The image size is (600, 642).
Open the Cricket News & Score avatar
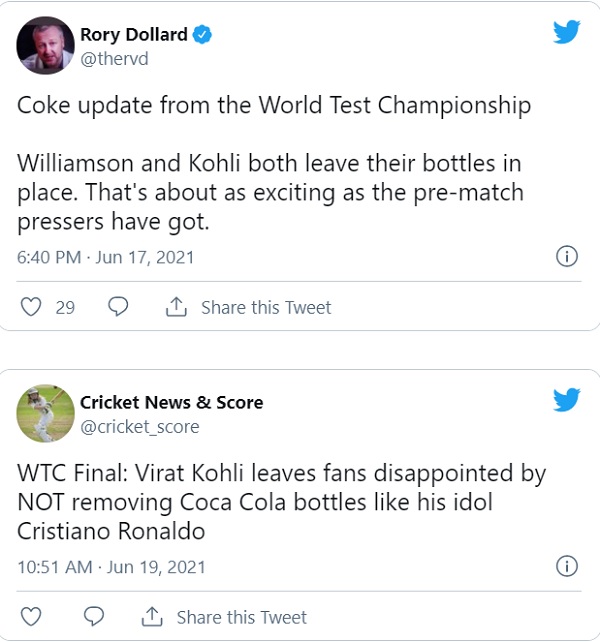(46, 414)
